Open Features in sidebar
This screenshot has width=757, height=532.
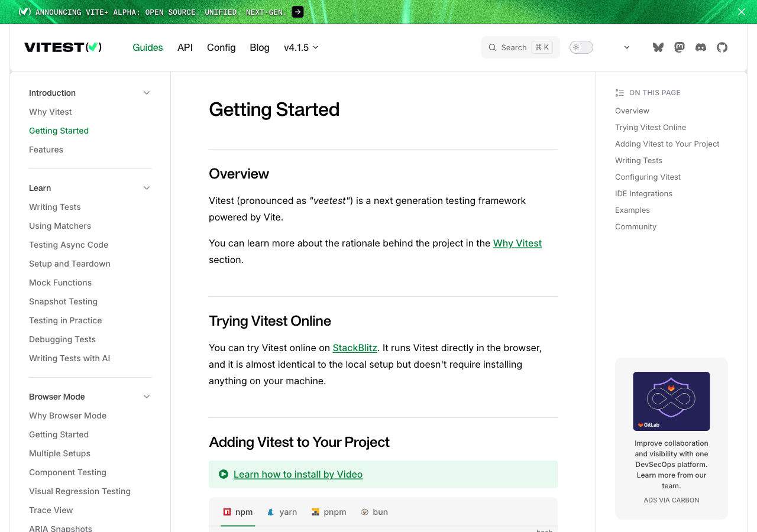point(46,150)
